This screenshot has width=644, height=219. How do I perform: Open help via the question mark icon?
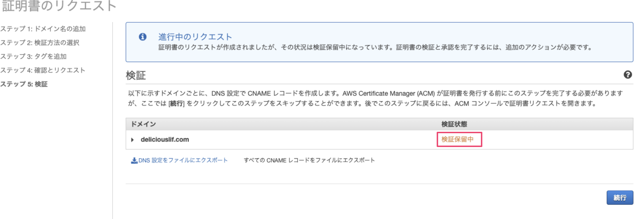coord(627,75)
